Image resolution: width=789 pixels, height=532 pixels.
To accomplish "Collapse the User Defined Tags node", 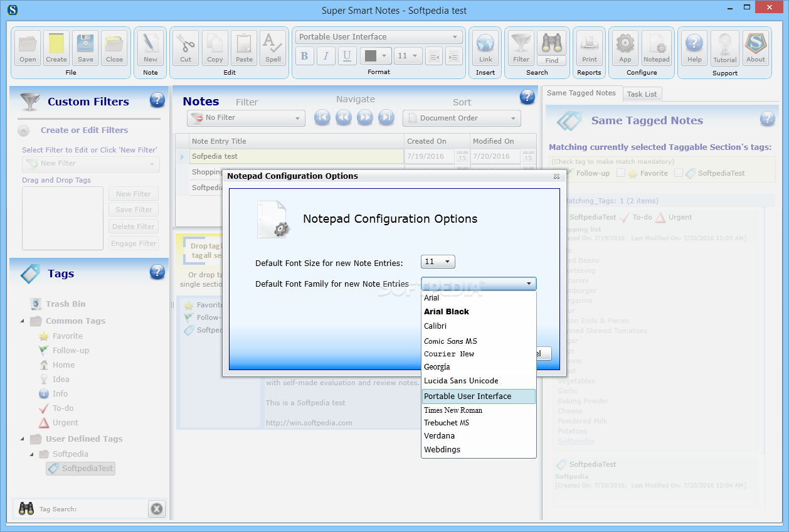I will (23, 439).
